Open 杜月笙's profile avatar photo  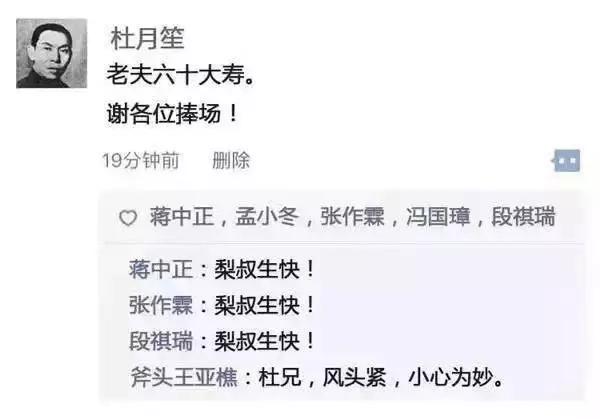[52, 53]
